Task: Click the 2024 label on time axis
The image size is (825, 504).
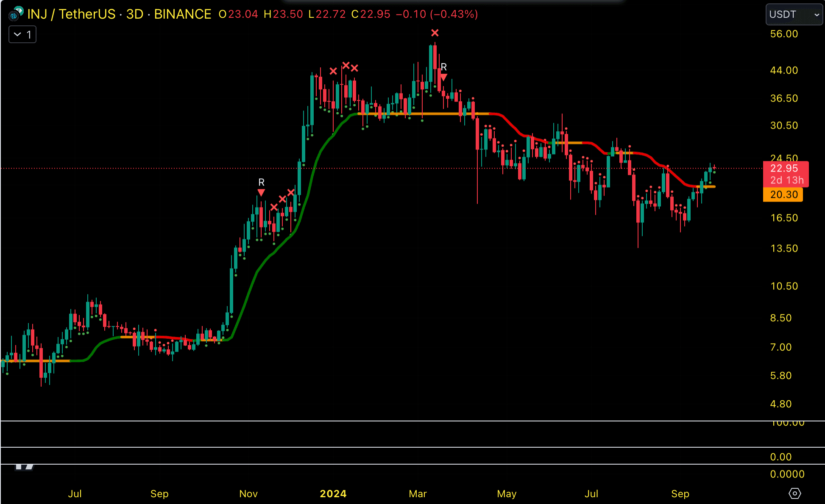Action: tap(333, 494)
